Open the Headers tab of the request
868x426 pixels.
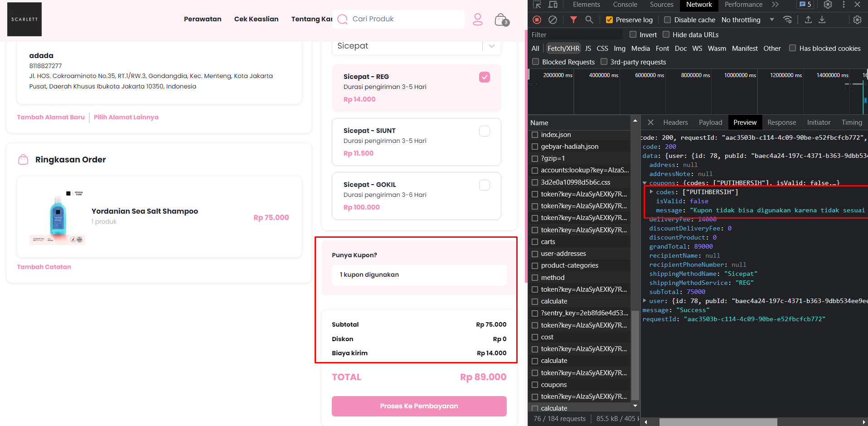675,122
